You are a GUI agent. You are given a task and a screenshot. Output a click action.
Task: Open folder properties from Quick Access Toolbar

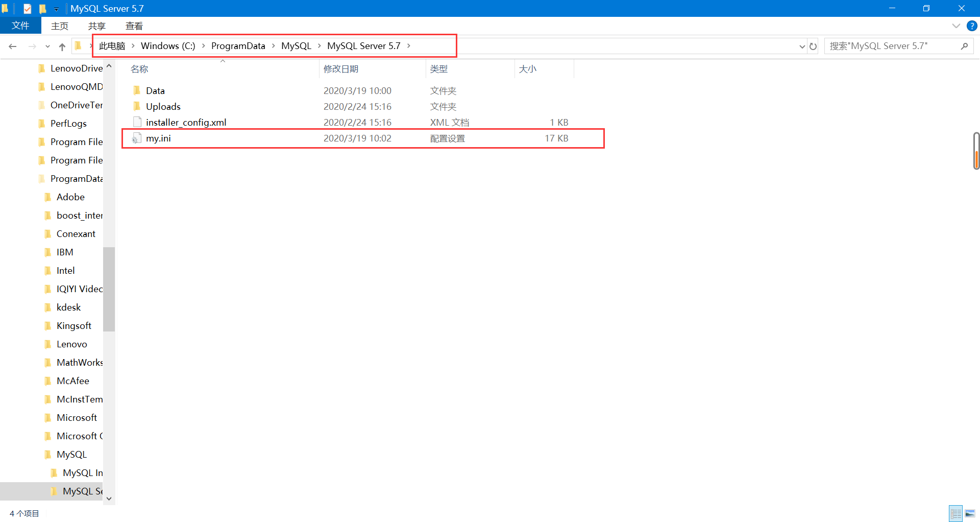point(27,8)
